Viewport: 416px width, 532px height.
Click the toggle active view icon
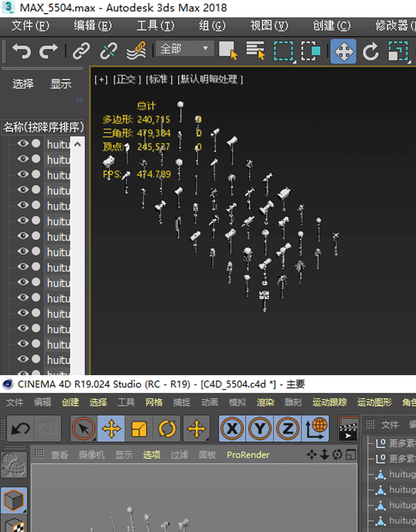tap(351, 454)
